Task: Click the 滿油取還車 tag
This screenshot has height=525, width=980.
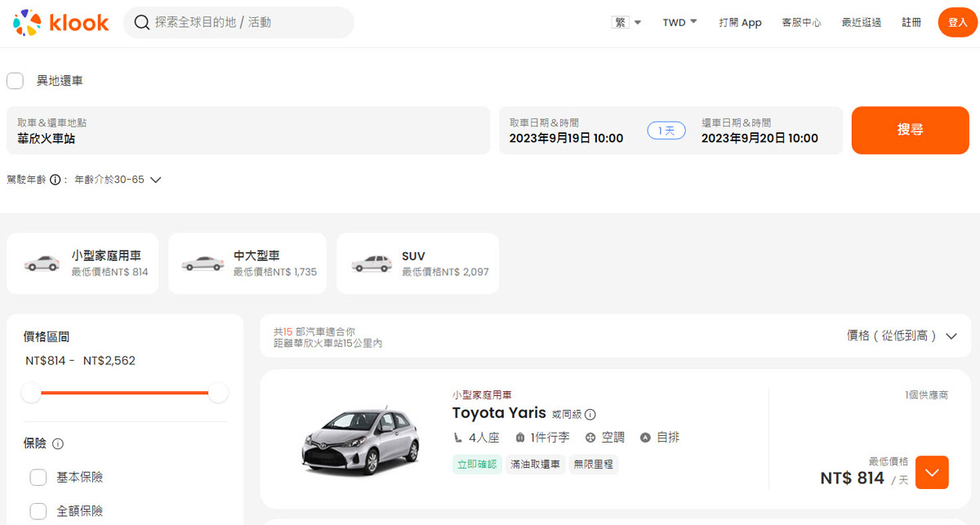Action: tap(535, 465)
